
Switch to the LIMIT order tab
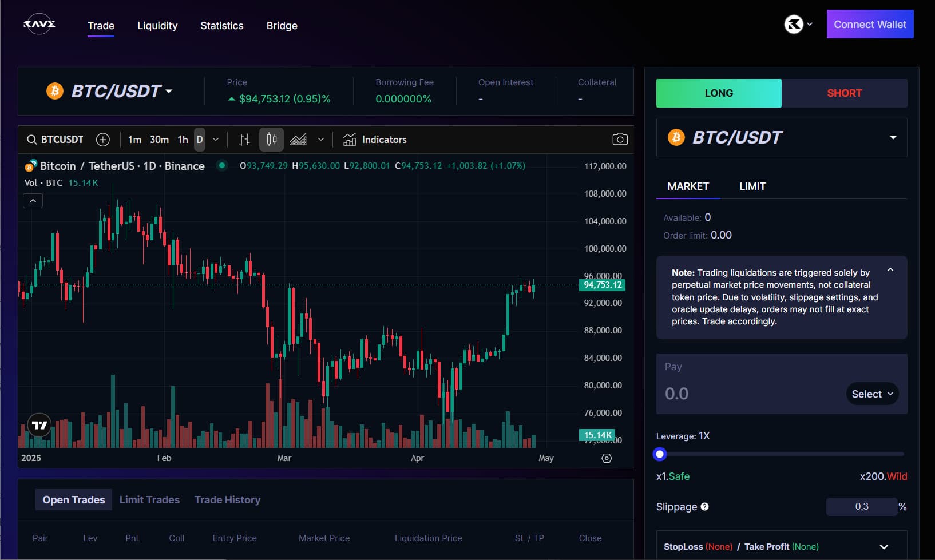[x=752, y=186]
